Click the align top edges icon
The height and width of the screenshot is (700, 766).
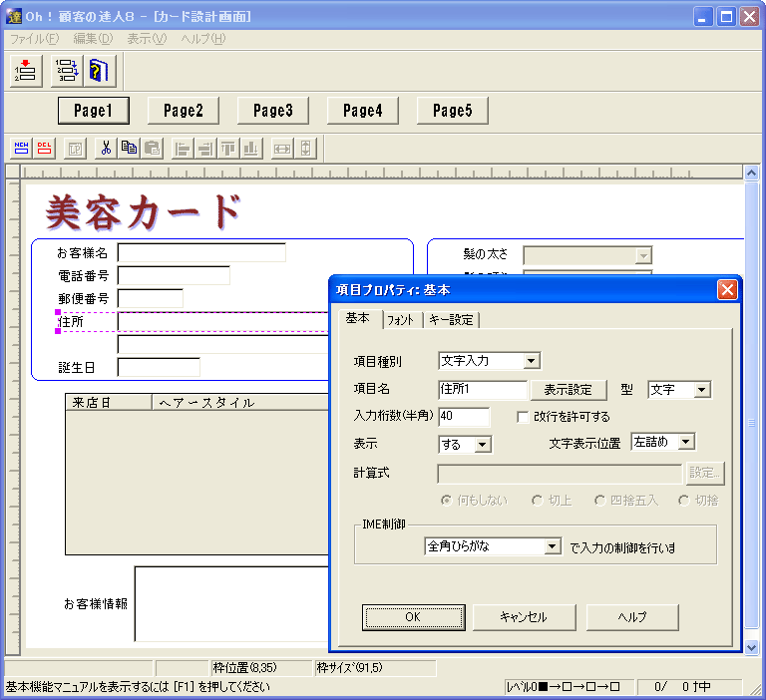pos(228,149)
